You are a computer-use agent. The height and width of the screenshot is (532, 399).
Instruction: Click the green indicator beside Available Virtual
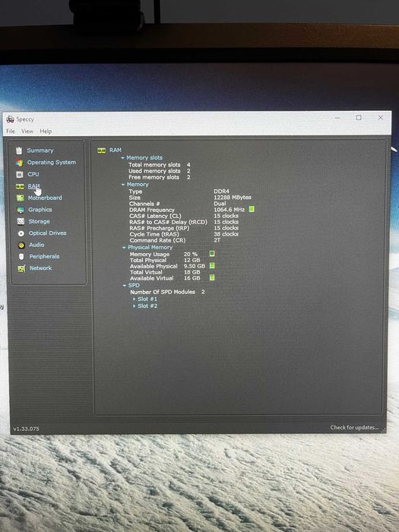click(212, 278)
